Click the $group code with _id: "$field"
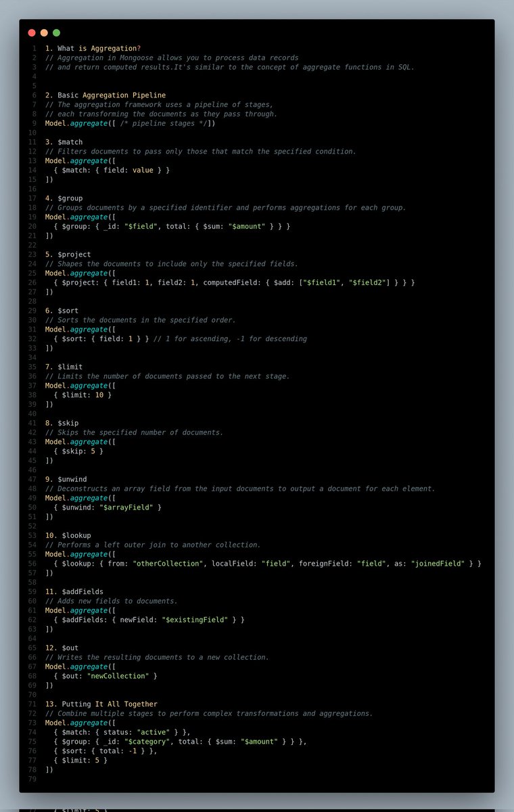 pos(172,226)
